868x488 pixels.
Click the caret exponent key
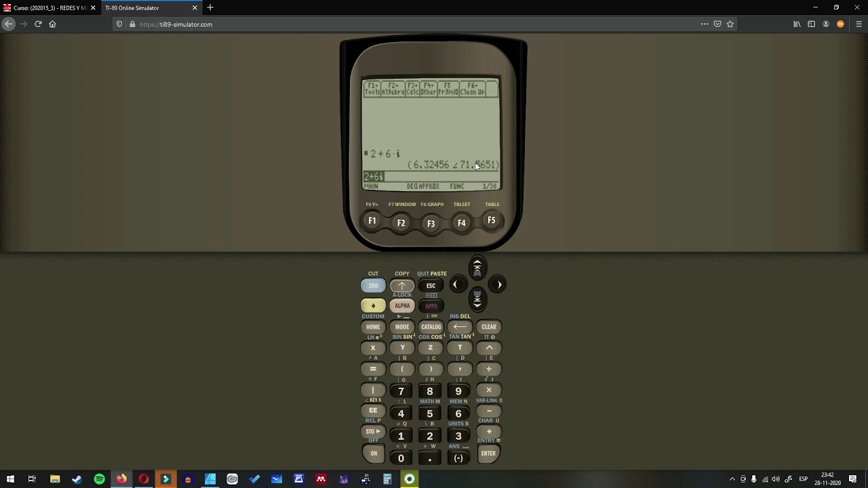point(489,348)
